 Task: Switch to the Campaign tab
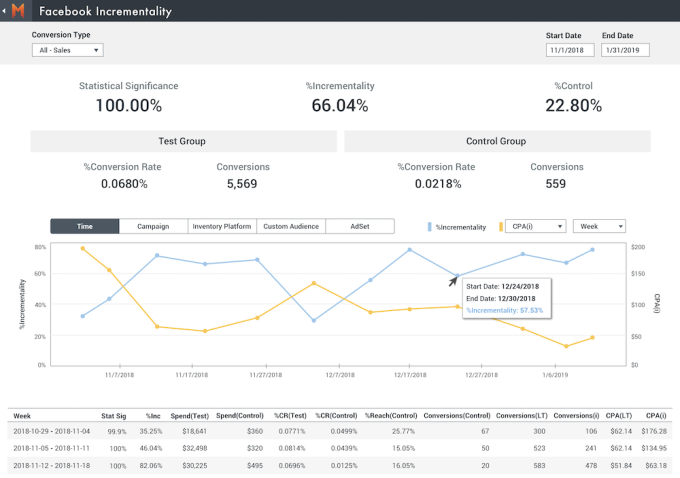153,227
